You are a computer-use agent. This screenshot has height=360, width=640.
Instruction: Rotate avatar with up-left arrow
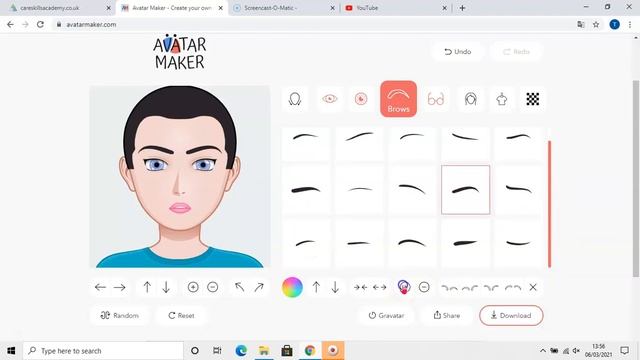point(240,287)
